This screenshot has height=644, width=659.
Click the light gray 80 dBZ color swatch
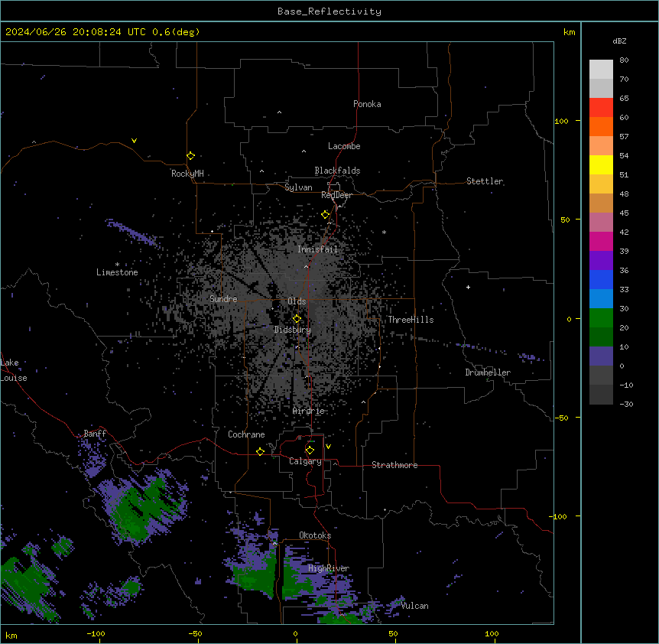click(601, 69)
